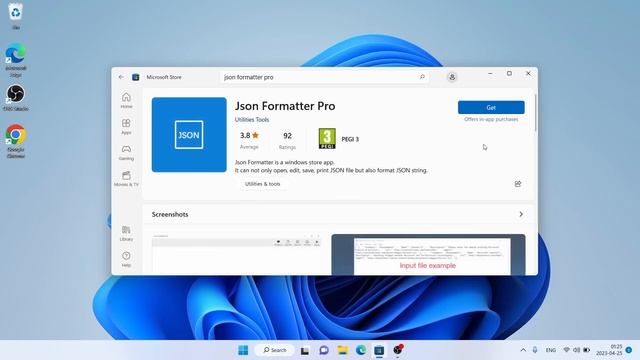Viewport: 640px width, 360px height.
Task: Open the Utilities Tools publisher link
Action: coord(251,120)
